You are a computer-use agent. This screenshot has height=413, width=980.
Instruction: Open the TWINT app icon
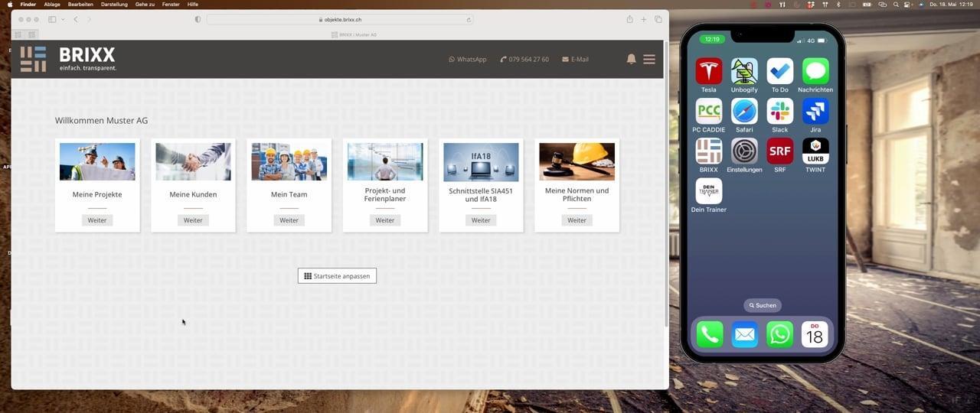pyautogui.click(x=815, y=151)
